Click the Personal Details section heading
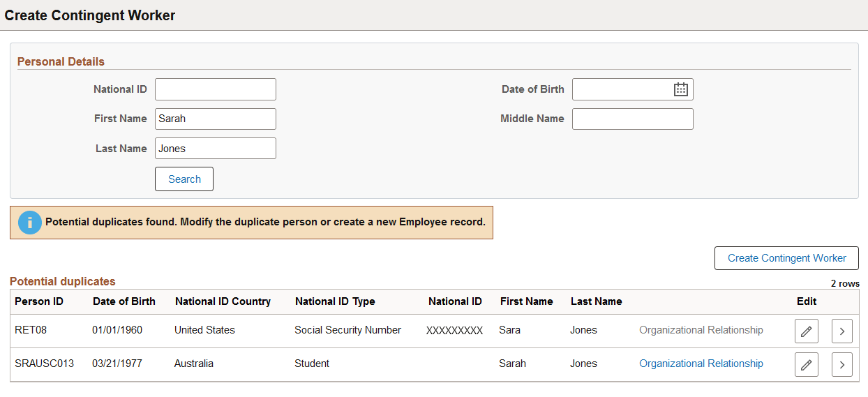 (61, 61)
